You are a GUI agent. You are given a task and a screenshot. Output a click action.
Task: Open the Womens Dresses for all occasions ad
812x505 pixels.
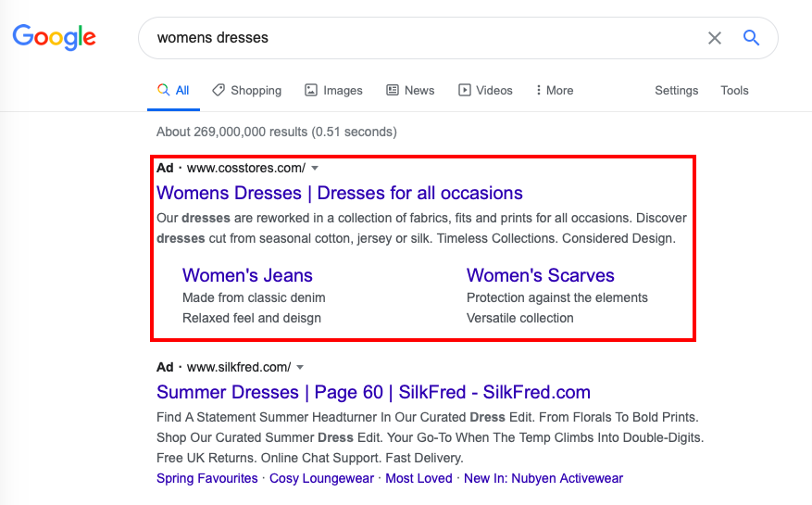click(x=340, y=193)
